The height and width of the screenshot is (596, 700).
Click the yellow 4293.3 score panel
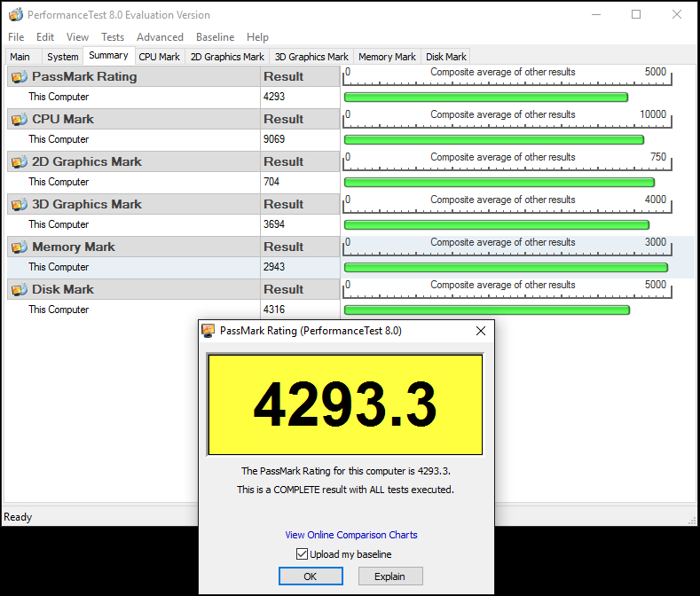345,405
